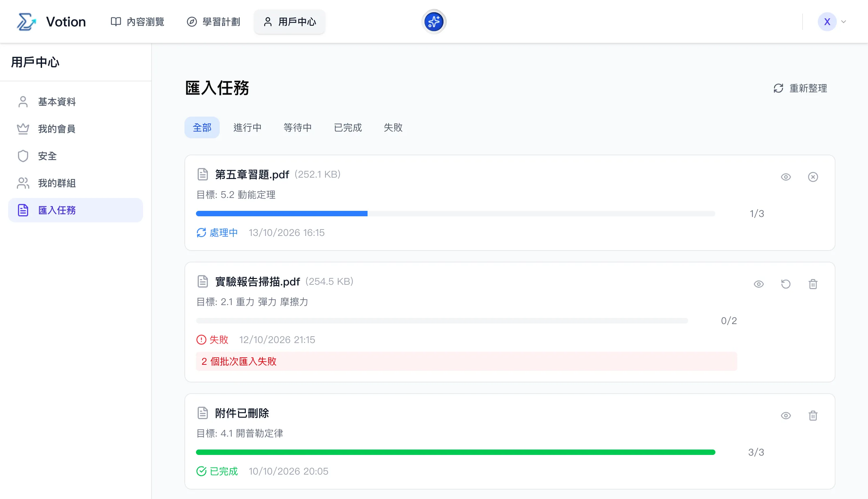This screenshot has height=499, width=868.
Task: Click the 匯入任務 page heading
Action: 217,88
